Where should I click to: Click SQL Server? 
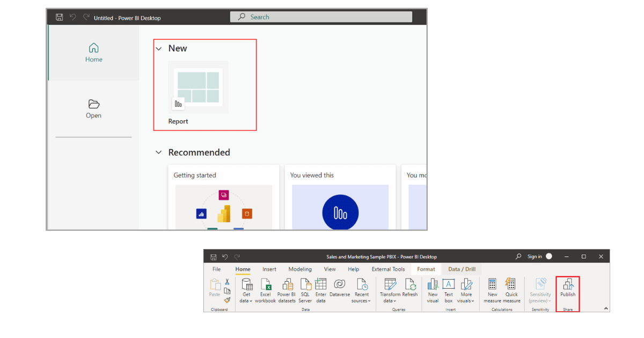pos(305,291)
